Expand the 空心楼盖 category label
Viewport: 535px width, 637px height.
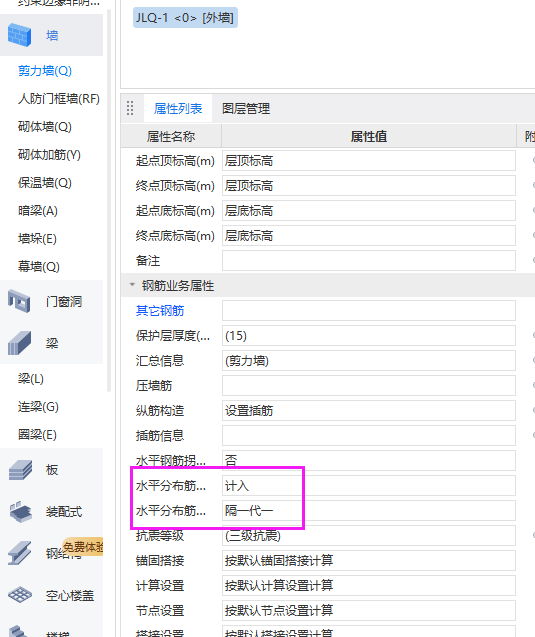[x=70, y=596]
